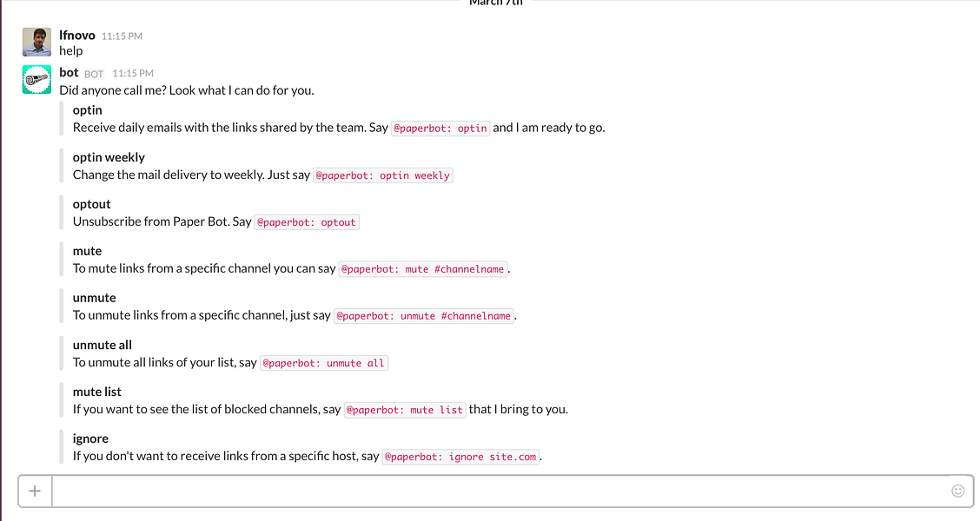Click the BOT badge label
Screen dimensions: 980x521
(x=94, y=74)
